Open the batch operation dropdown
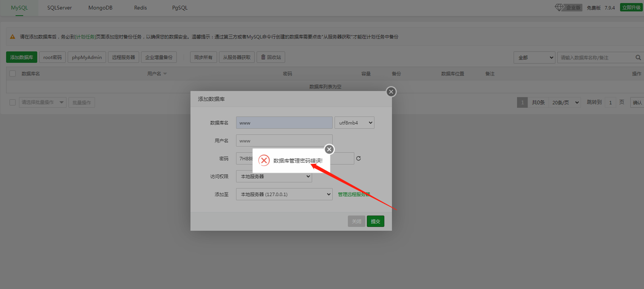Image resolution: width=644 pixels, height=289 pixels. 43,102
